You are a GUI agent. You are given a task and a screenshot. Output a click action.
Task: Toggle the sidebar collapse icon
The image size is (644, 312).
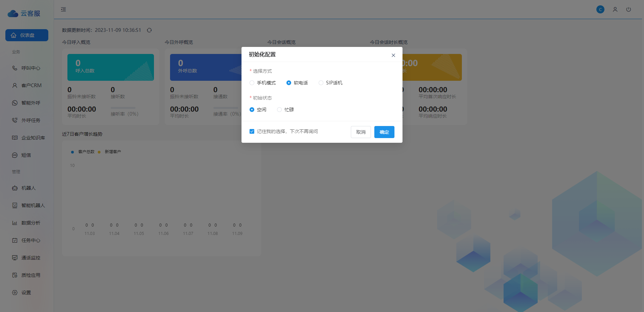coord(63,9)
